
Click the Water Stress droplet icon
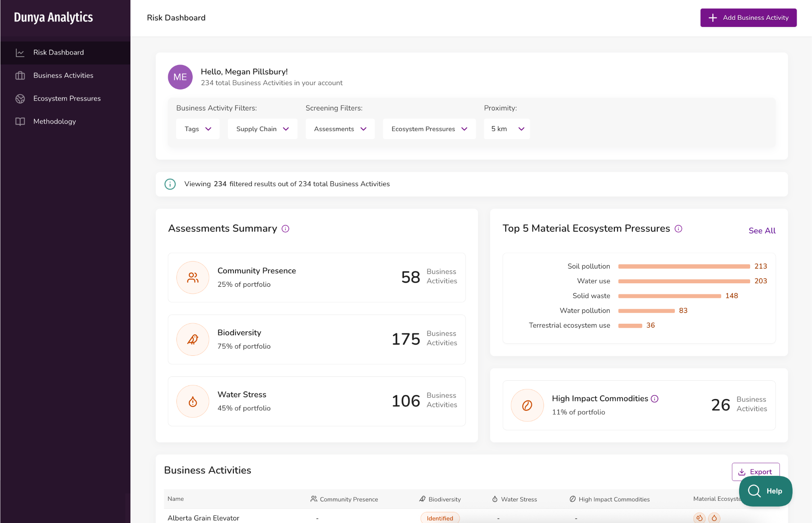(x=193, y=401)
